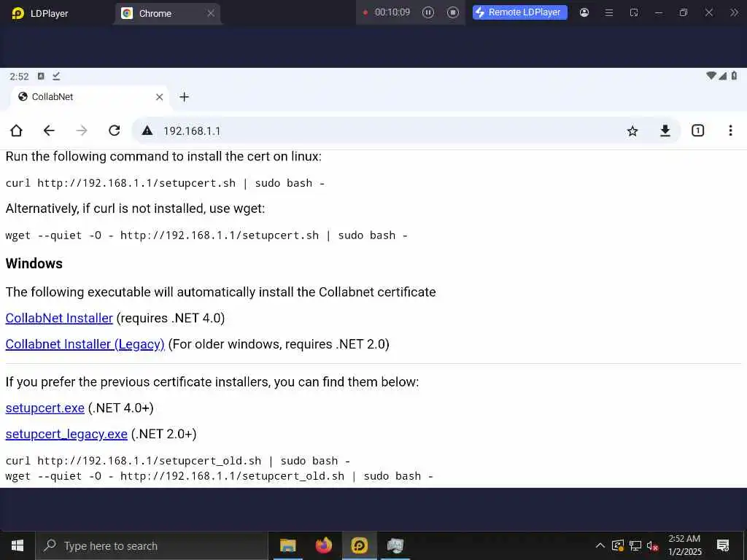Viewport: 747px width, 560px height.
Task: Open Collabnet Installer (Legacy) link
Action: tap(85, 344)
